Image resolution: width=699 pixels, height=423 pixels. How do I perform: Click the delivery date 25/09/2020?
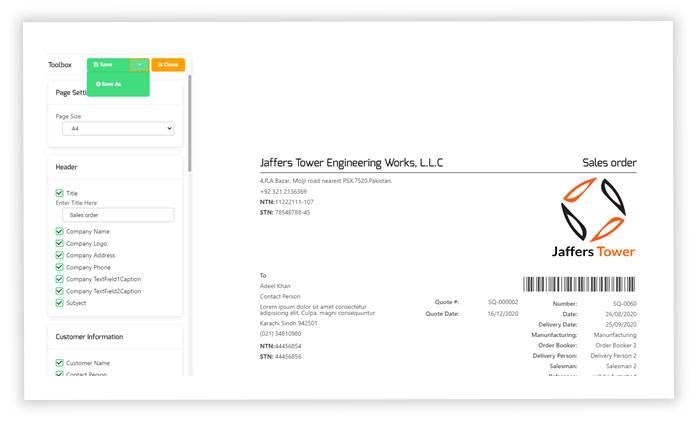(x=621, y=324)
